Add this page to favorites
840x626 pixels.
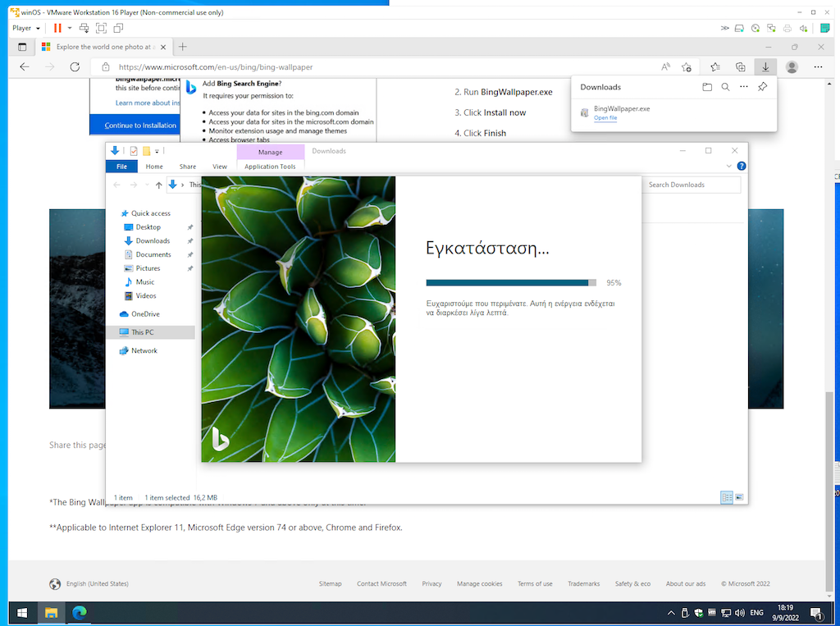point(687,67)
